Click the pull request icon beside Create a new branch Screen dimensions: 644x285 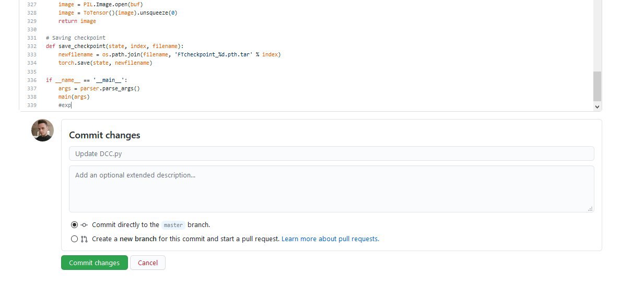[84, 239]
